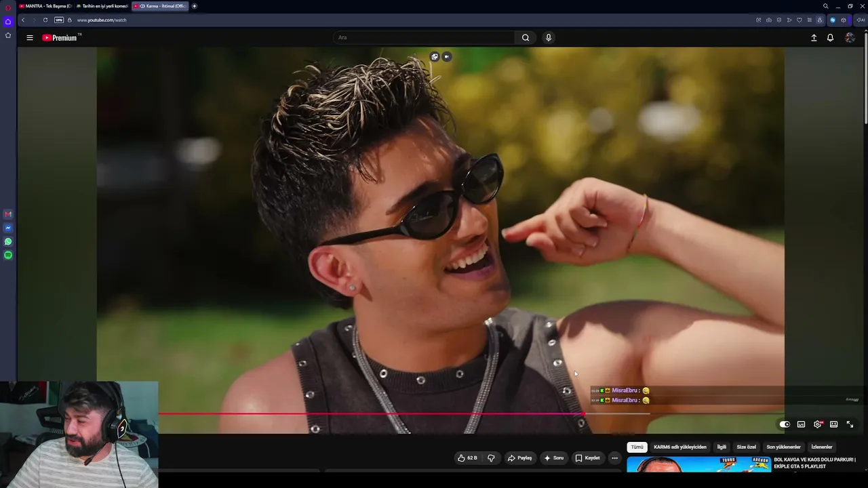The width and height of the screenshot is (868, 488).
Task: Go back in the browser
Action: point(22,20)
